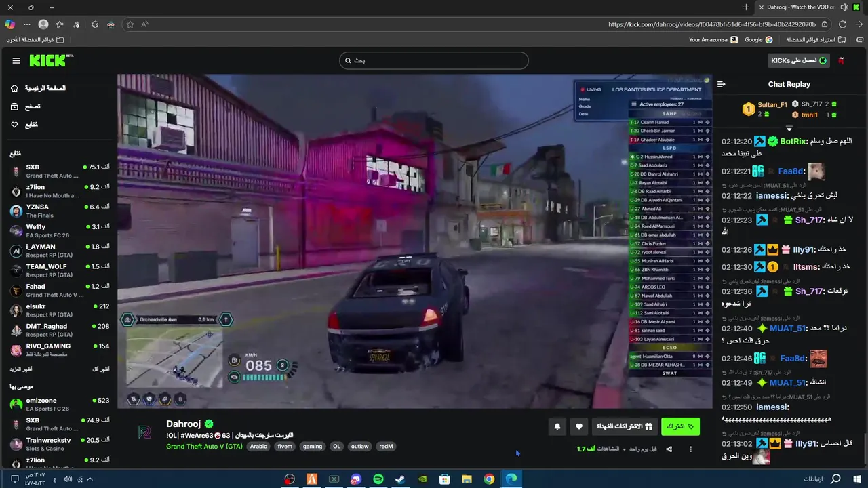
Task: Open Trainwreckstv in recommended list
Action: tap(60, 444)
